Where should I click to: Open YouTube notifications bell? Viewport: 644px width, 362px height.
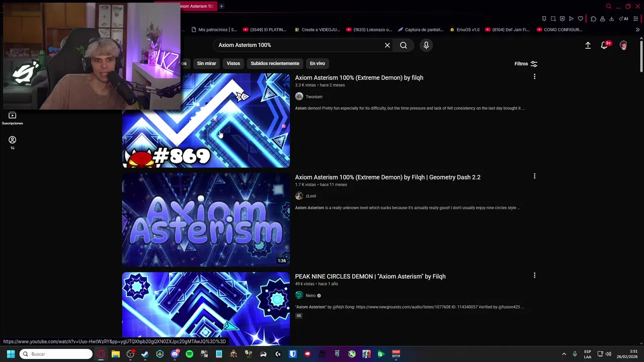(x=605, y=45)
